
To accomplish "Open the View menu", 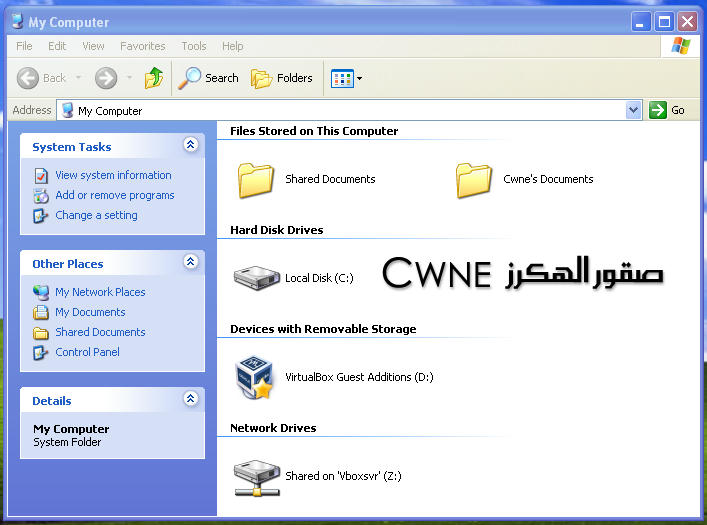I will coord(93,46).
